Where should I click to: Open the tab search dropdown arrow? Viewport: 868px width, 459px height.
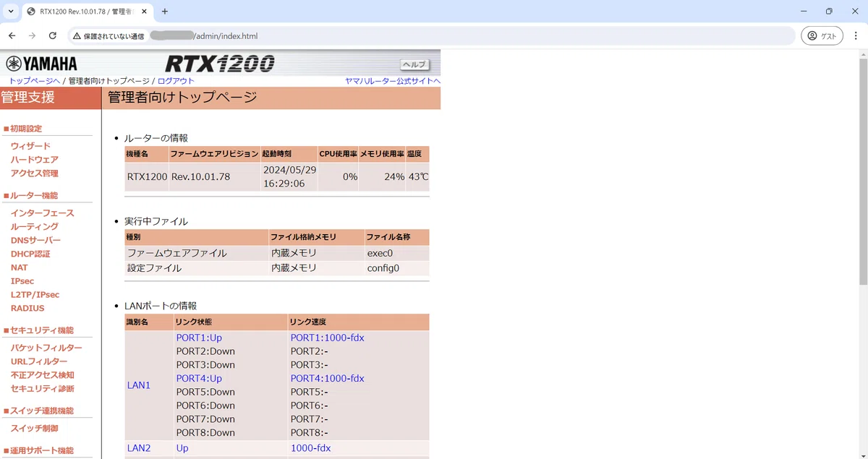[11, 12]
